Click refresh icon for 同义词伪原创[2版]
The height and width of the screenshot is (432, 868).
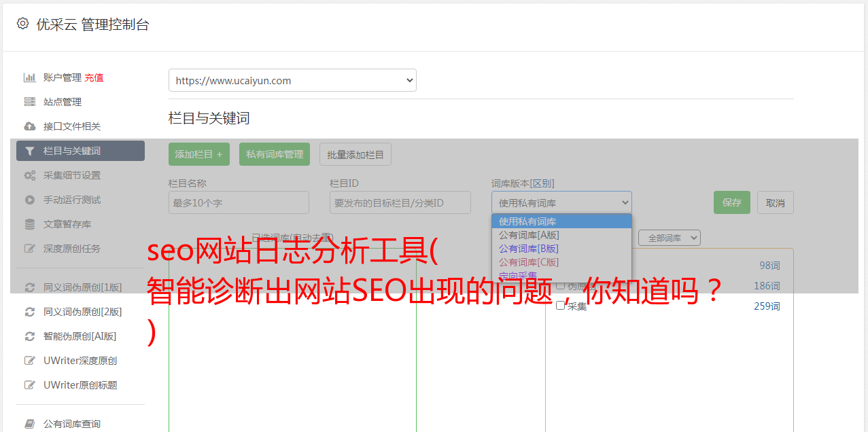pyautogui.click(x=30, y=312)
